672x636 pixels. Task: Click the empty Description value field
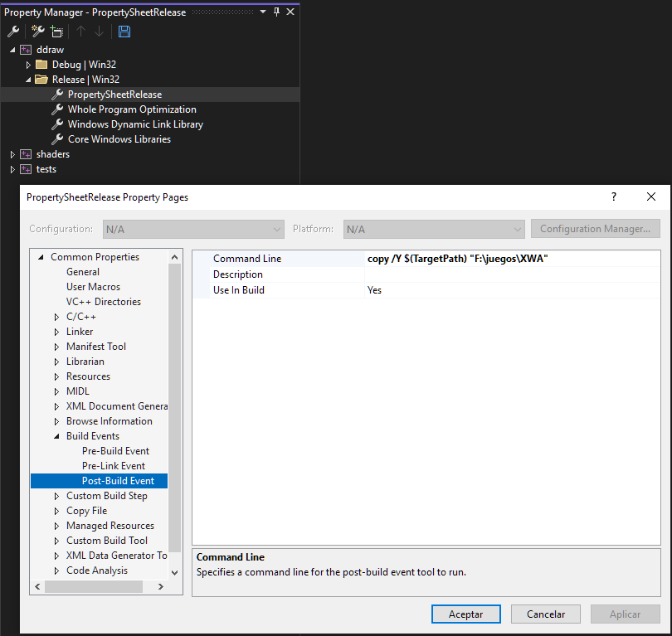[512, 274]
